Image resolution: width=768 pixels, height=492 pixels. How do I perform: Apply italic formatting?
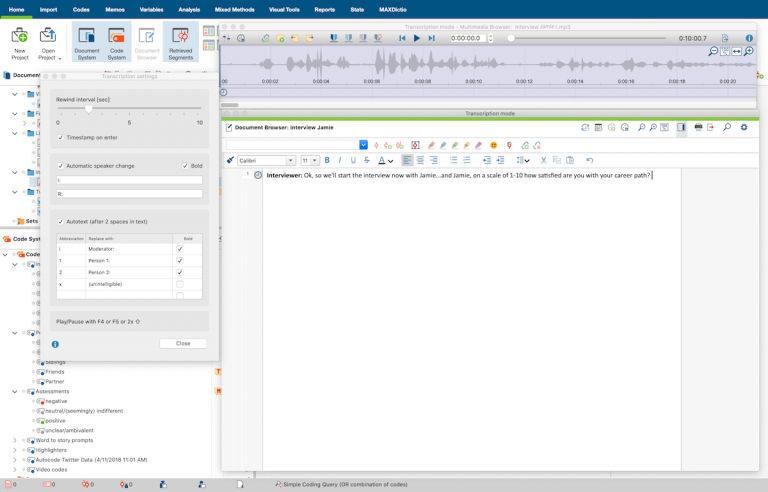(x=340, y=160)
